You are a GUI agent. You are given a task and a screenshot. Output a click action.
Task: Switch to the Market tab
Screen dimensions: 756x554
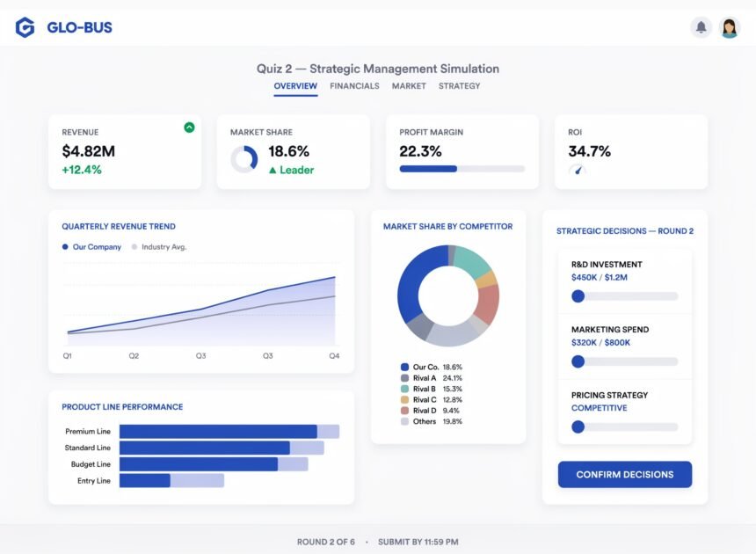pyautogui.click(x=409, y=86)
